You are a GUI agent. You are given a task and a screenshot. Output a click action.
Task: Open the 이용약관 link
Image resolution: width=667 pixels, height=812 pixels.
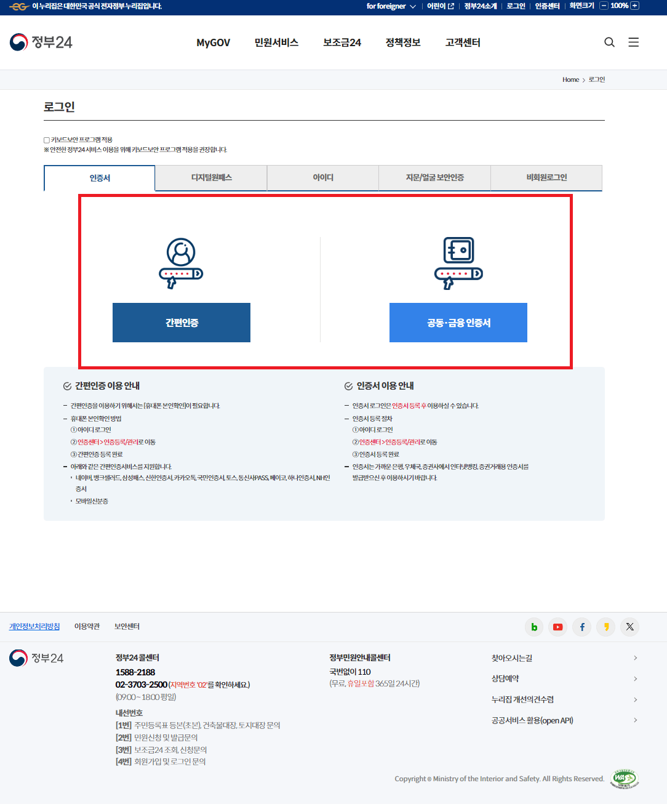click(87, 626)
